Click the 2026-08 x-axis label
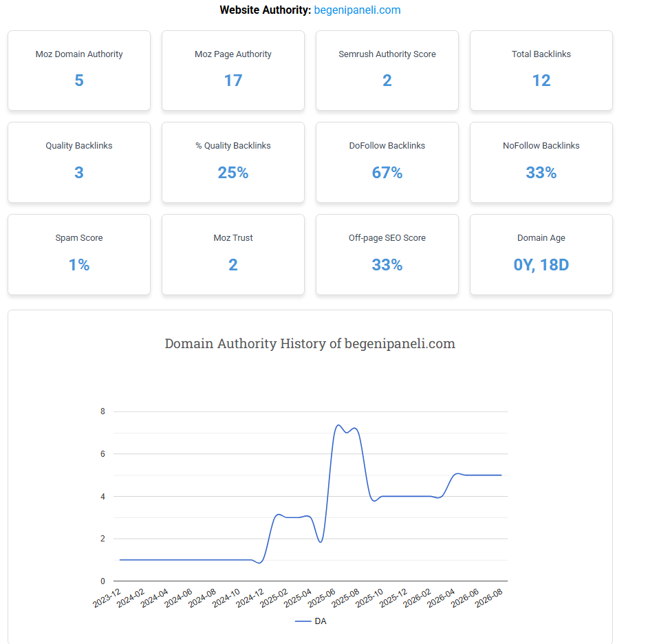The height and width of the screenshot is (644, 648). (x=489, y=597)
